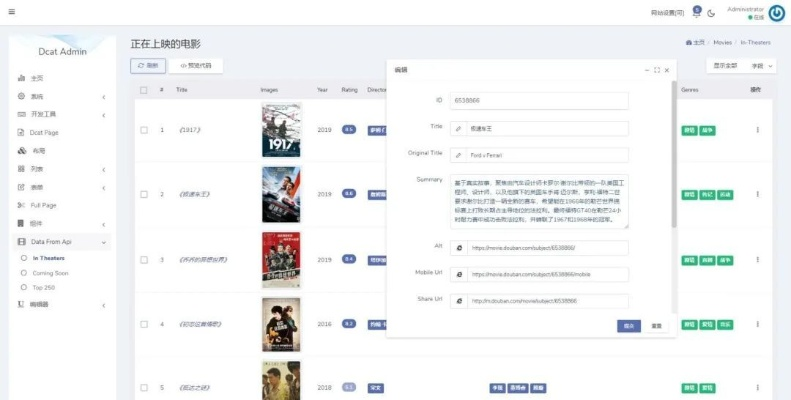Click the Dcat Page sidebar icon
The image size is (791, 400).
(x=21, y=132)
